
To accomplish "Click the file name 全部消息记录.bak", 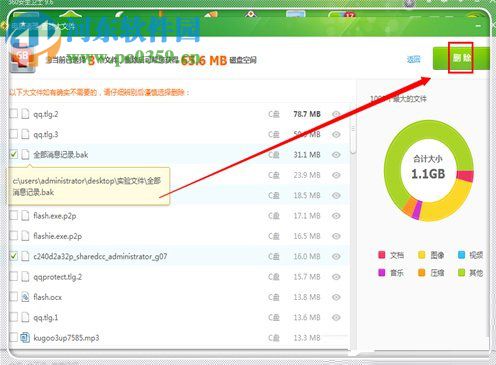I will pos(61,155).
